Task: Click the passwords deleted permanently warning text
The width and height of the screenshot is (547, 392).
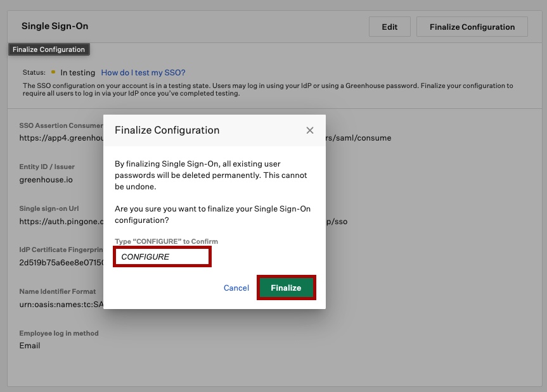Action: click(210, 175)
